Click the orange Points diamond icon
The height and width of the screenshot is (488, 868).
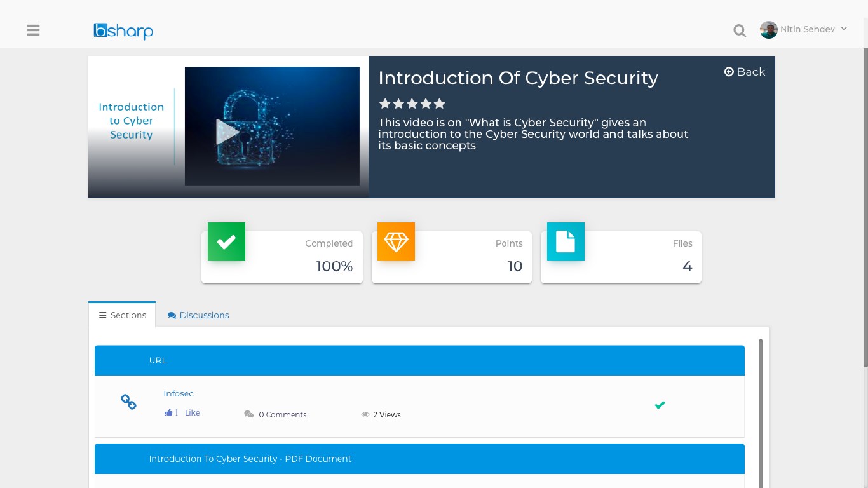pos(396,241)
